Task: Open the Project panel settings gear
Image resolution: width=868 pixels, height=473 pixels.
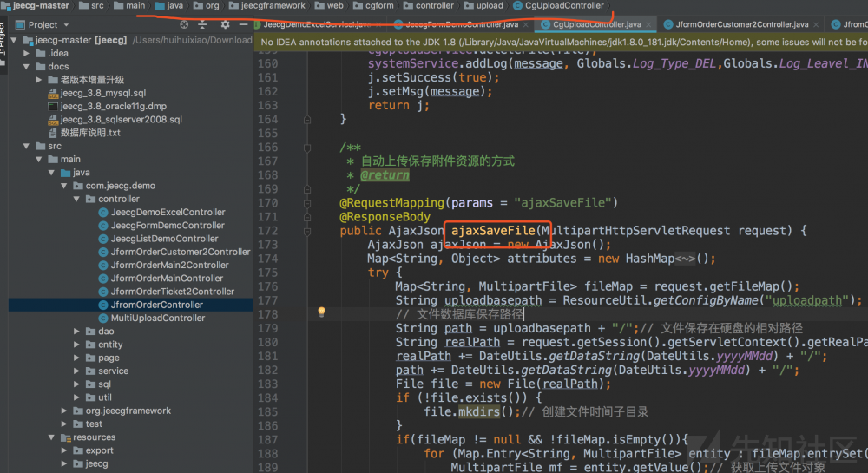Action: (x=225, y=25)
